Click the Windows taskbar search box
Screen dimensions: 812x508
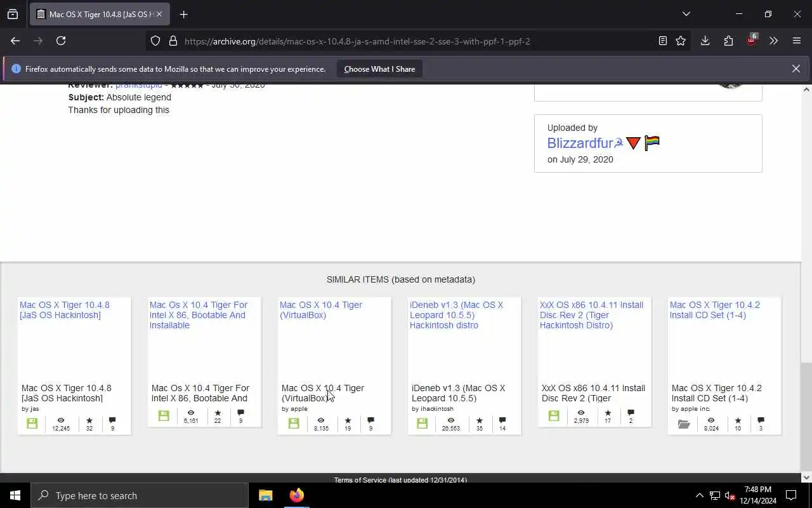(140, 495)
